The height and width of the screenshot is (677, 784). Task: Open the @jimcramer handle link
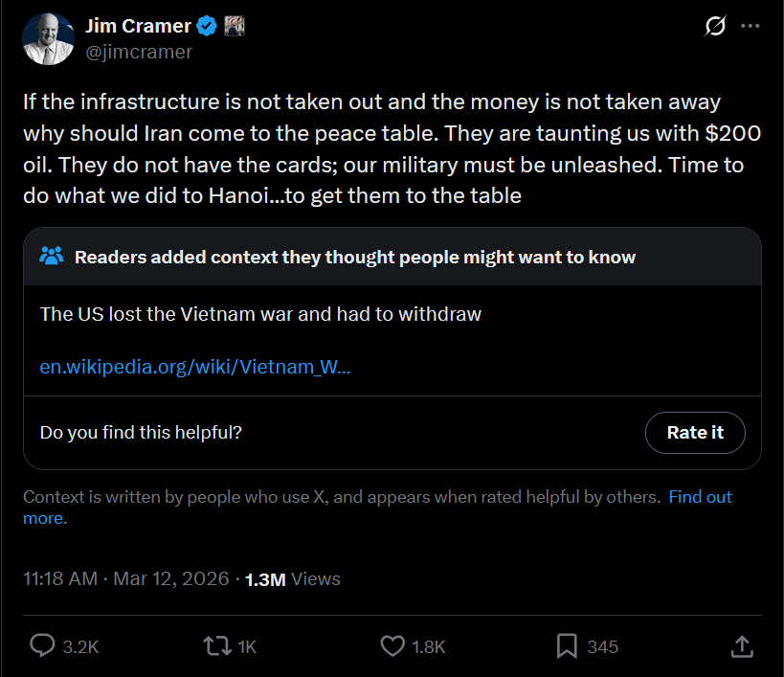139,52
